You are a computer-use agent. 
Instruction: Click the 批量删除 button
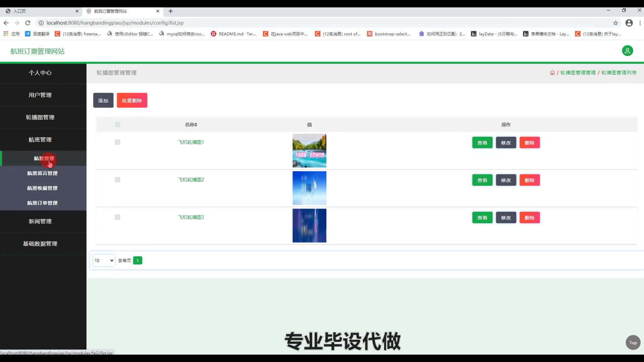[132, 100]
